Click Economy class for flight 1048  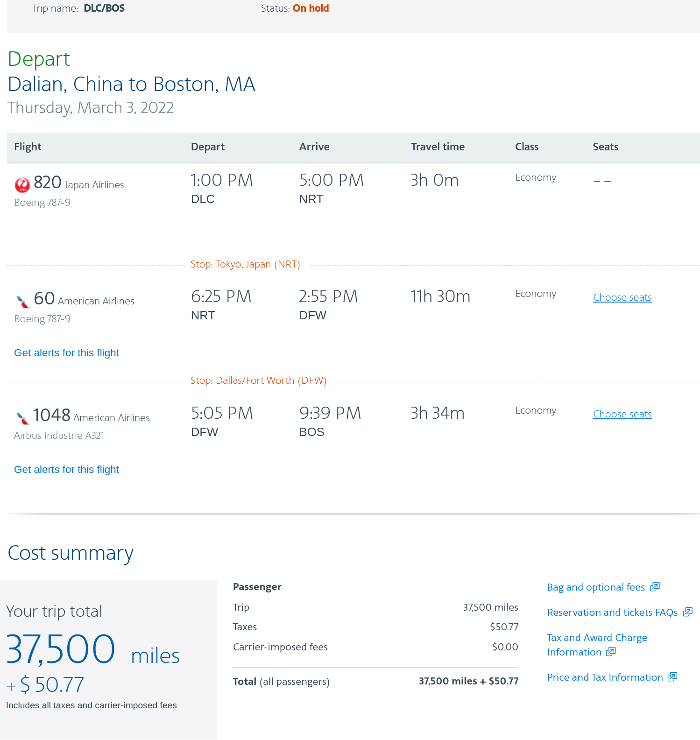click(536, 411)
